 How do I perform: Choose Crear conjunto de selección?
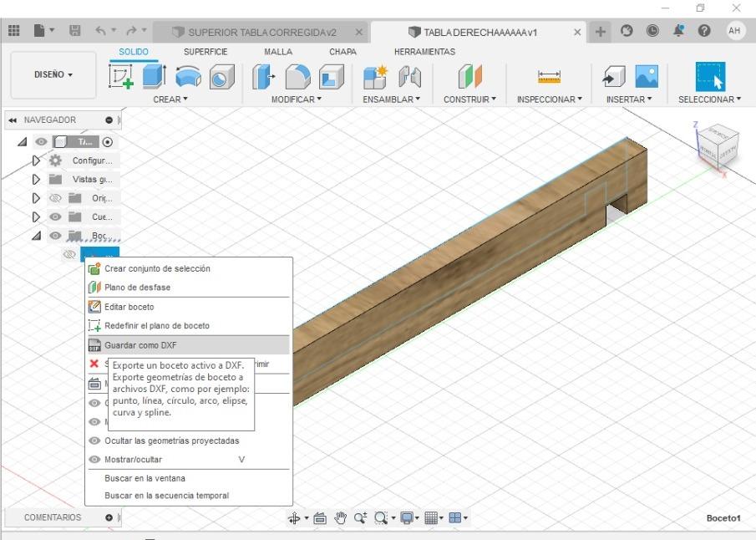click(x=189, y=268)
